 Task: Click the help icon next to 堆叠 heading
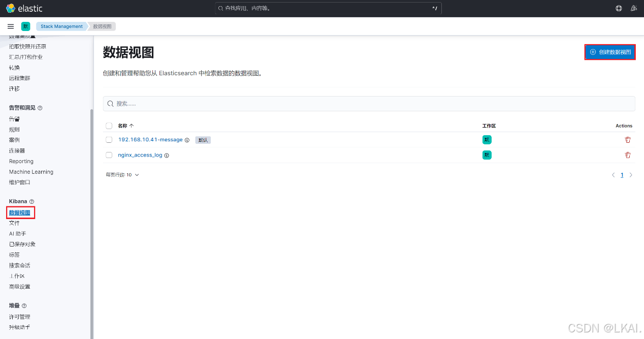point(24,306)
